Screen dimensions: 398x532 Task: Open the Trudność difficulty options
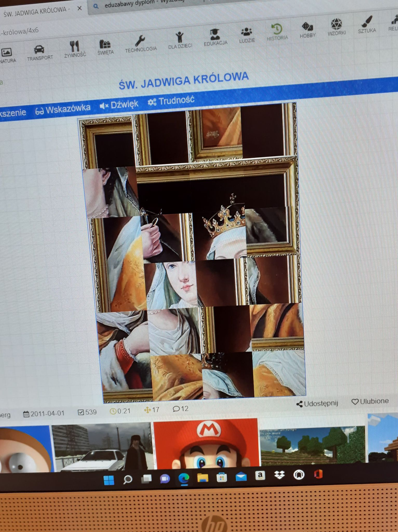click(171, 101)
